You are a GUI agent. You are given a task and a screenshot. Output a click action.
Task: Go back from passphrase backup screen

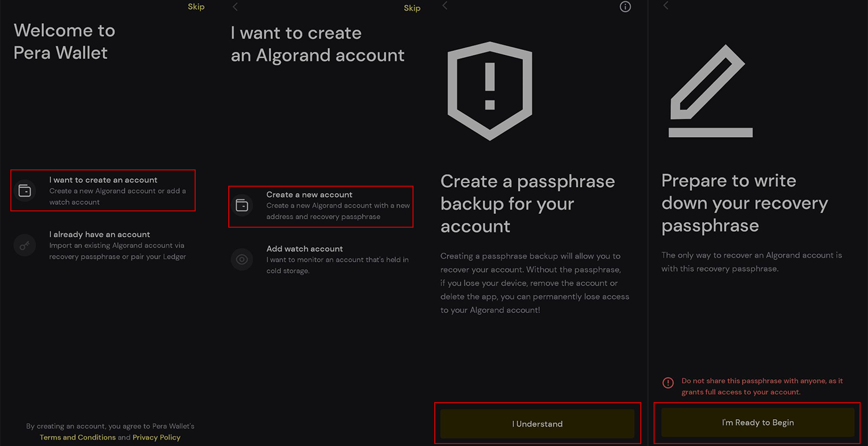(445, 6)
